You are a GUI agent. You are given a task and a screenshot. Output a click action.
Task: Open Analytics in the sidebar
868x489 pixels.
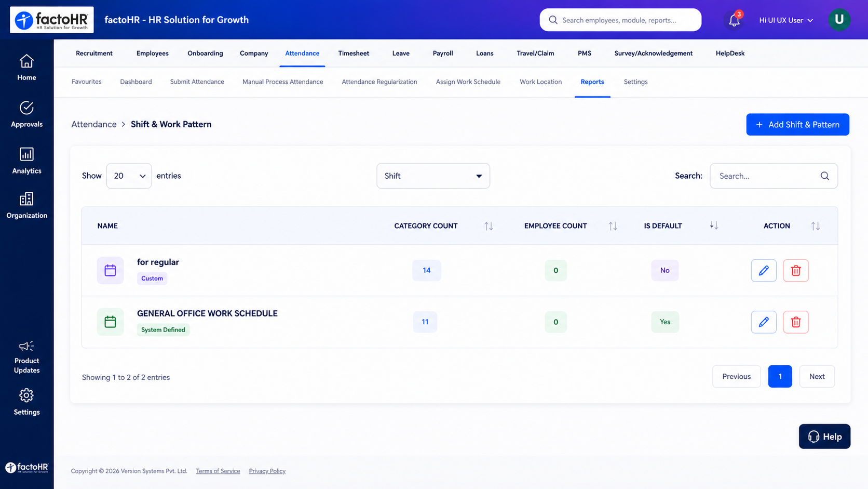26,161
